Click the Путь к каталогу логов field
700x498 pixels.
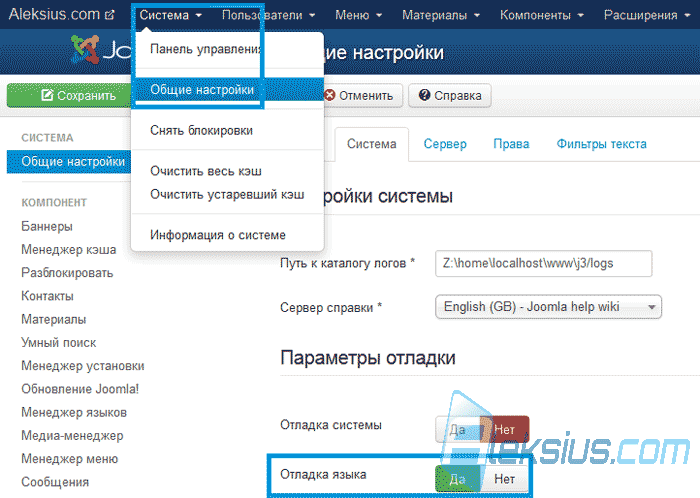(x=543, y=263)
